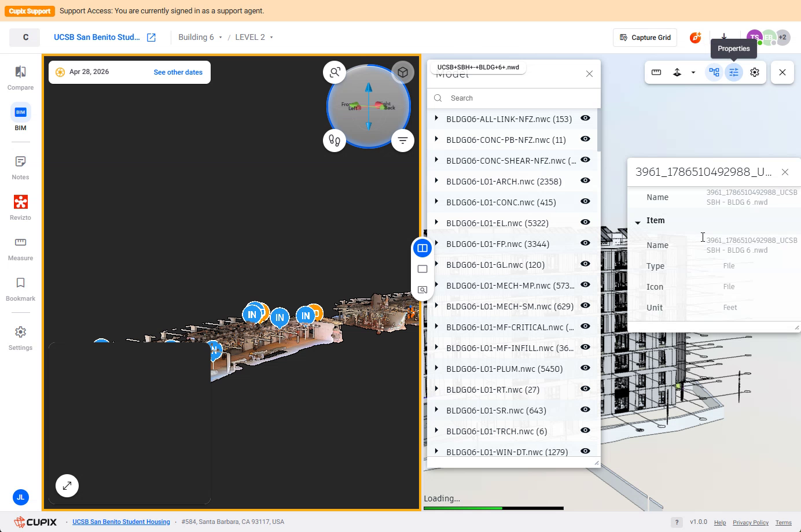Click the blue IN marker nearest the orange marker
The width and height of the screenshot is (801, 532).
(306, 316)
